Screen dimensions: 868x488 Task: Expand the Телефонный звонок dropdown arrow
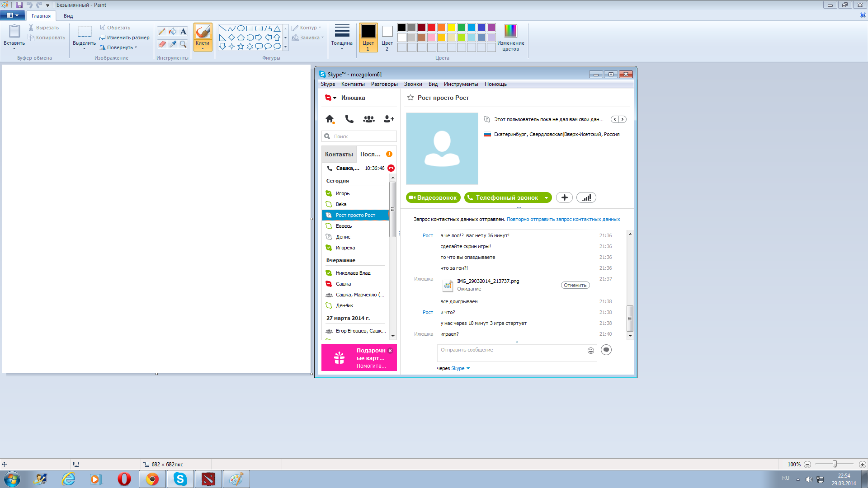point(546,198)
